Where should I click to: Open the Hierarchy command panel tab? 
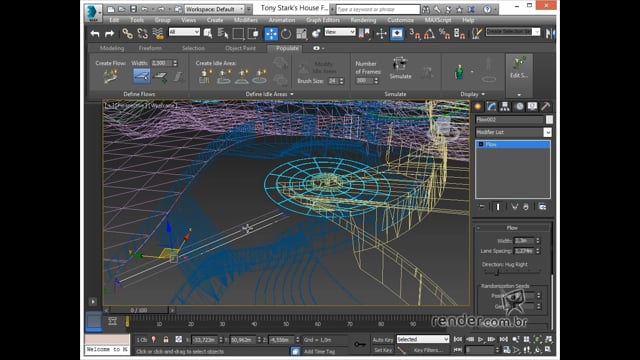[505, 107]
